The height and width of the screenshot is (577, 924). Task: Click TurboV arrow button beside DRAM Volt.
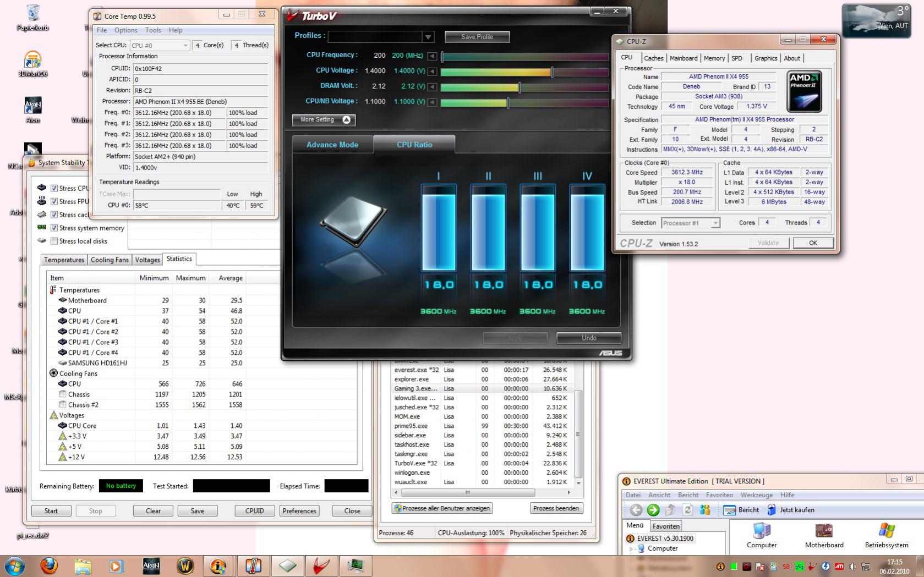tap(433, 86)
